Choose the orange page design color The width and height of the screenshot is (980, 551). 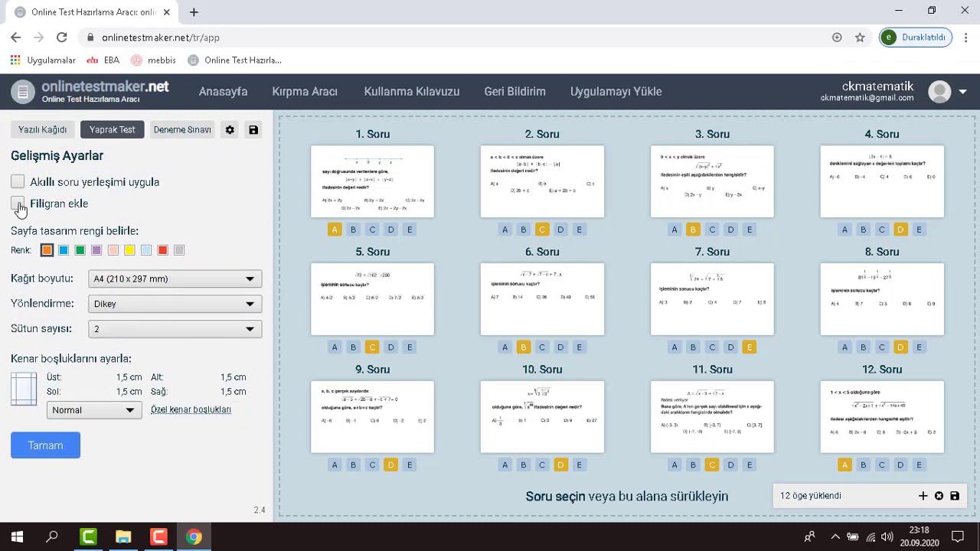pyautogui.click(x=47, y=250)
